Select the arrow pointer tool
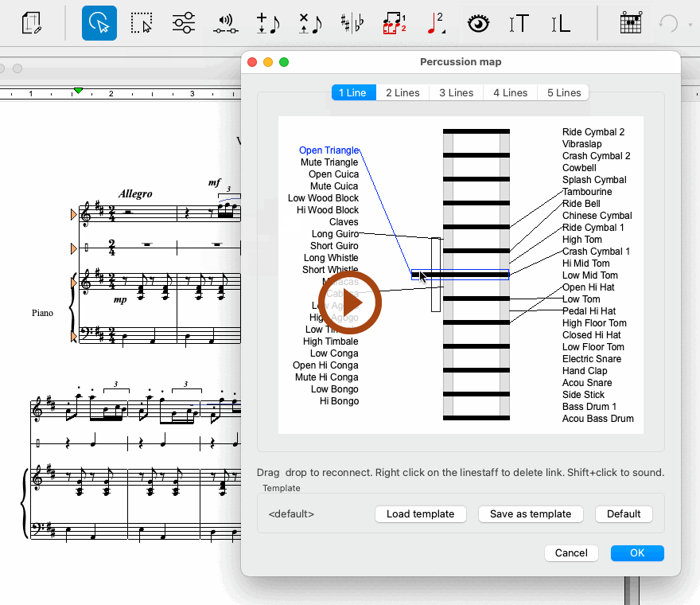 pyautogui.click(x=99, y=23)
